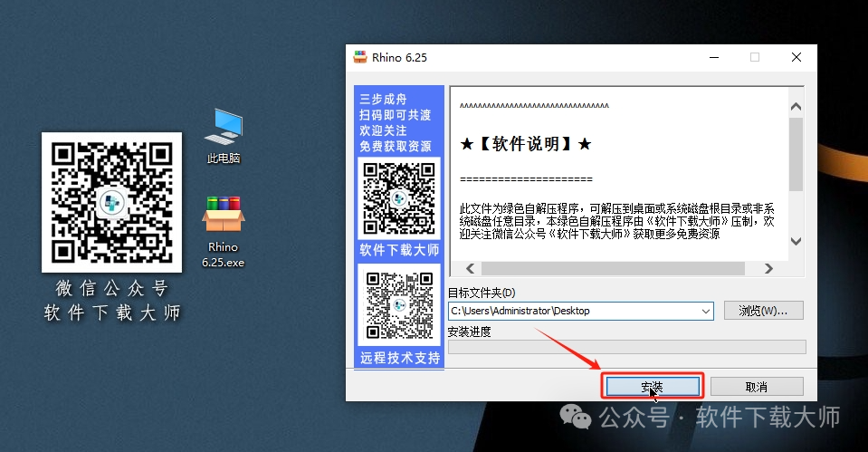Click the scroll up arrow of the description box
Image resolution: width=868 pixels, height=452 pixels.
(796, 106)
